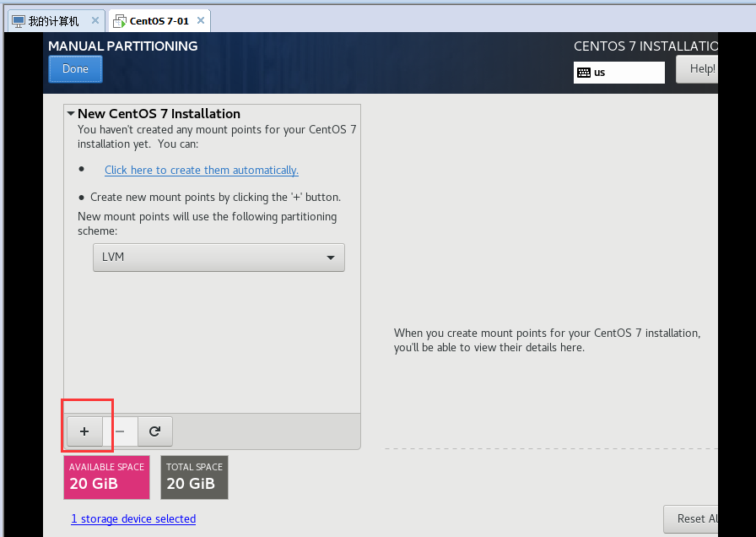Click the VM icon on CentOS 7-01 tab
The height and width of the screenshot is (537, 756).
coord(120,21)
